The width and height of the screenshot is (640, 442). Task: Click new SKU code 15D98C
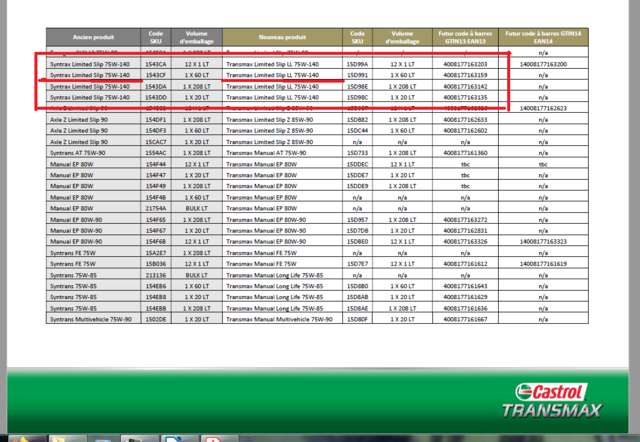point(357,98)
